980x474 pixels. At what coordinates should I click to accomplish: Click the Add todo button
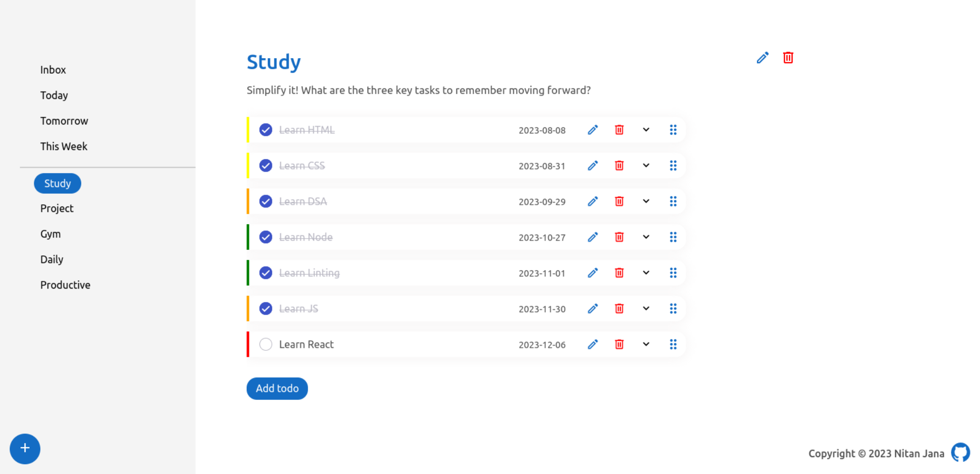pyautogui.click(x=277, y=388)
